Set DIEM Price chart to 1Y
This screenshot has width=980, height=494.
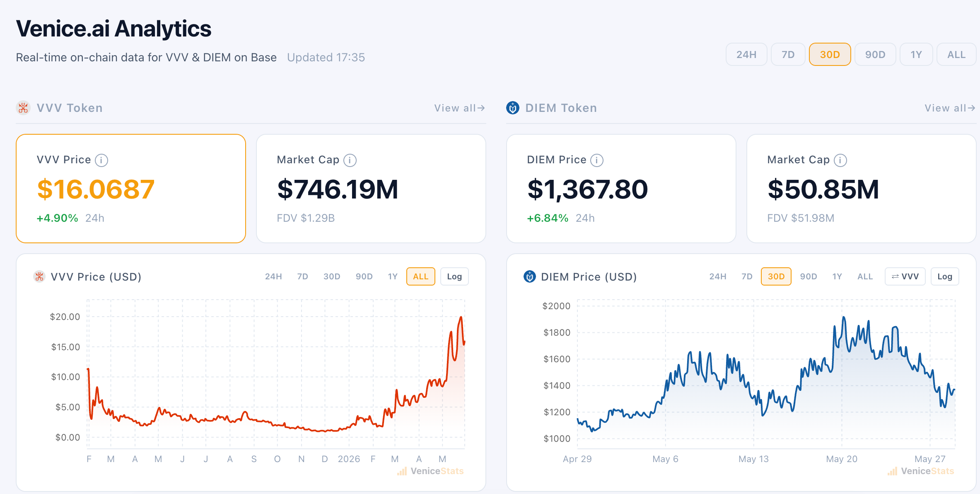point(837,276)
